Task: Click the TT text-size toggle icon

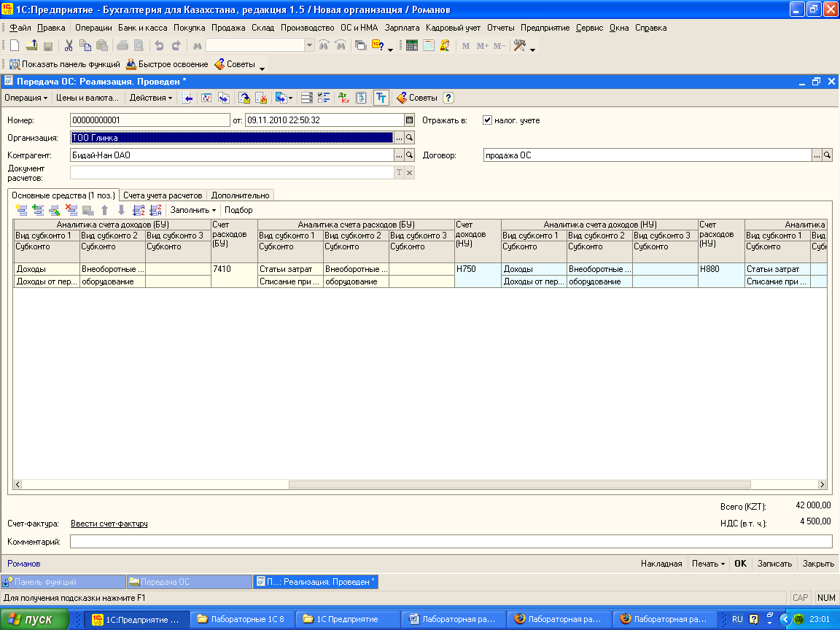Action: click(381, 98)
